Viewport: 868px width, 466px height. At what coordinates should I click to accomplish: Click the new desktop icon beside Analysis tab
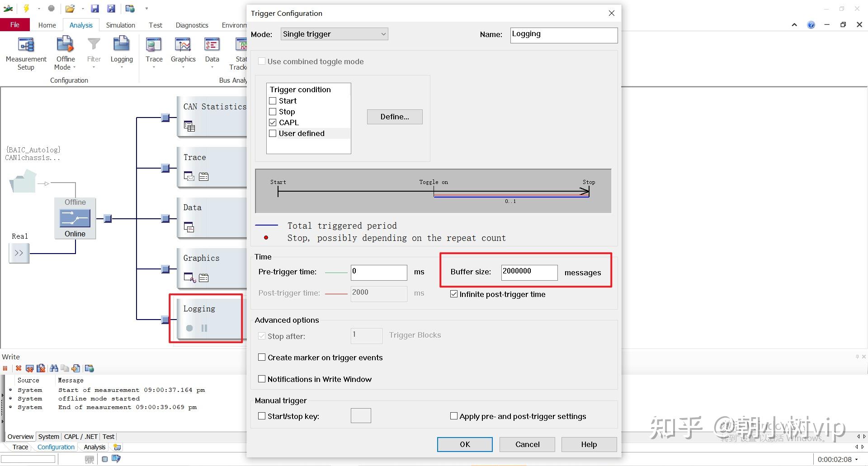click(x=117, y=447)
